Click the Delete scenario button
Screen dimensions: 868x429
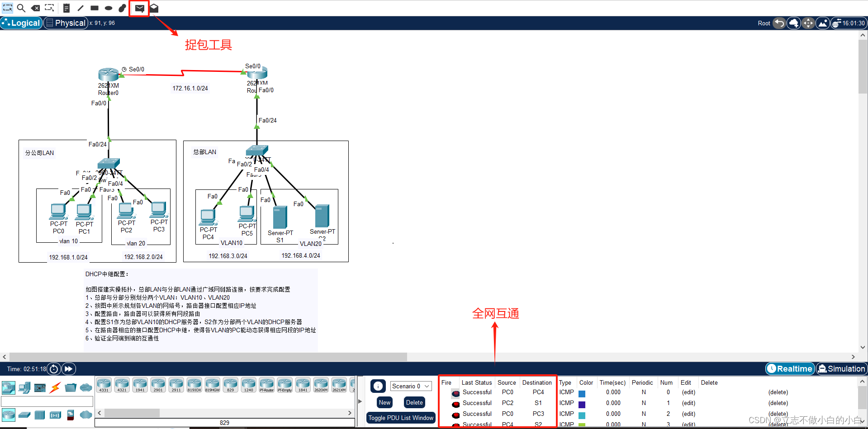pos(414,402)
